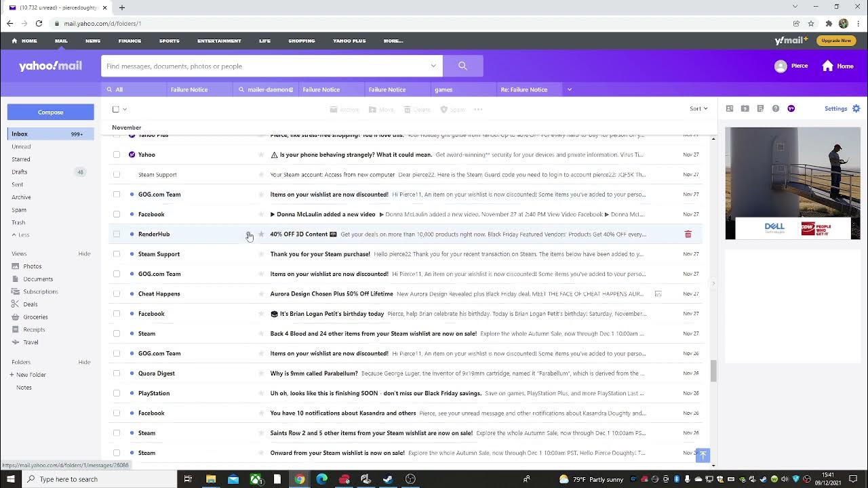Open the Contacts icon in right panel

[730, 108]
